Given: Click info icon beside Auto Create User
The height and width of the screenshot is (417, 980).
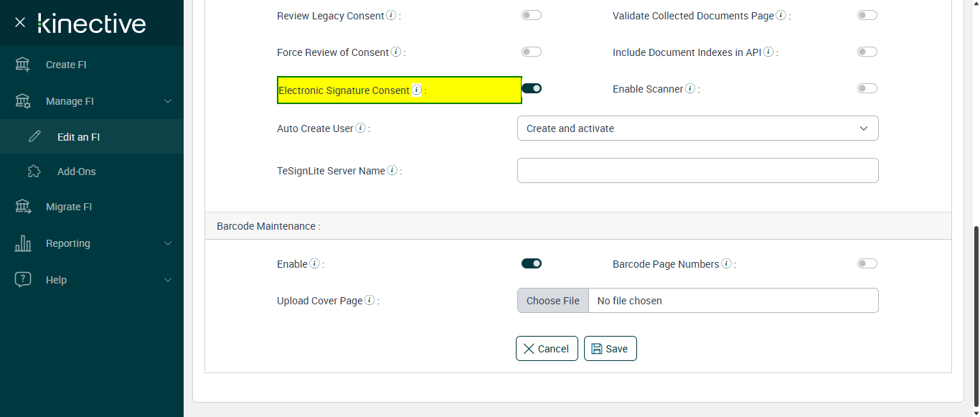Looking at the screenshot, I should coord(360,128).
